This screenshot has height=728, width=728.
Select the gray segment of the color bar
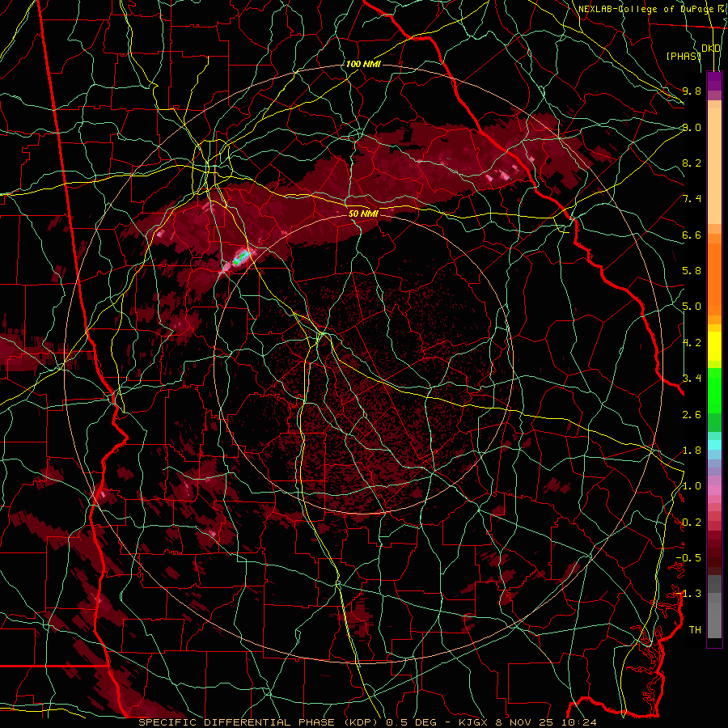[x=714, y=607]
